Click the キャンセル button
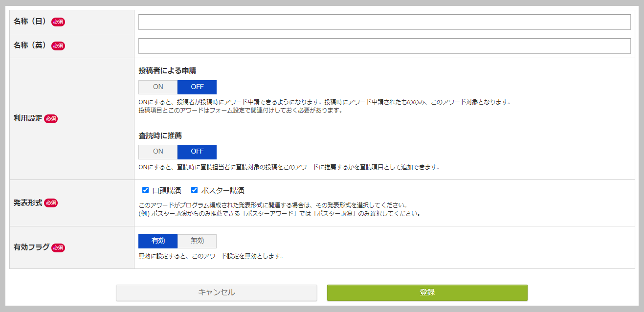 (x=217, y=292)
